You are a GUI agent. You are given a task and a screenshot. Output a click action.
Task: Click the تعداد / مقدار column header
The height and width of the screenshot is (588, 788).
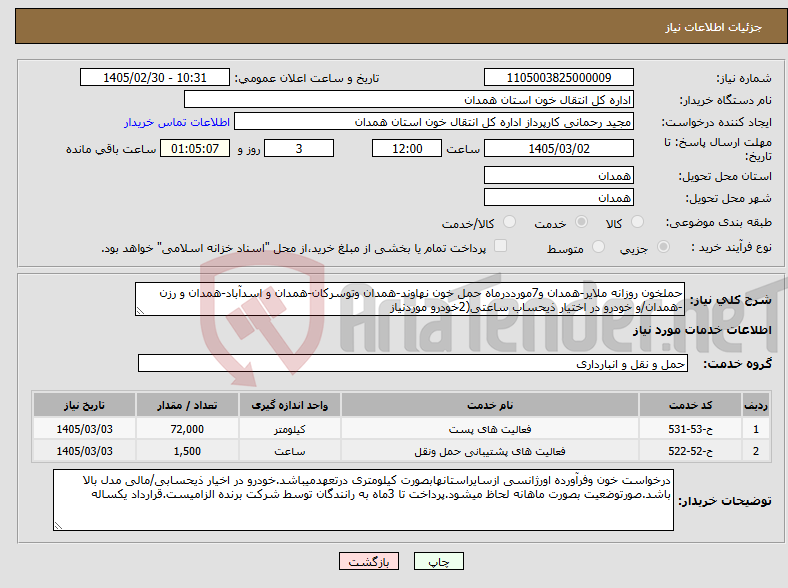(x=187, y=405)
